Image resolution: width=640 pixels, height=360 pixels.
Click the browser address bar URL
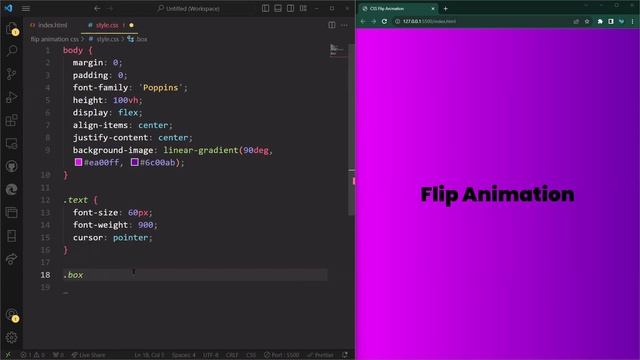pyautogui.click(x=429, y=21)
